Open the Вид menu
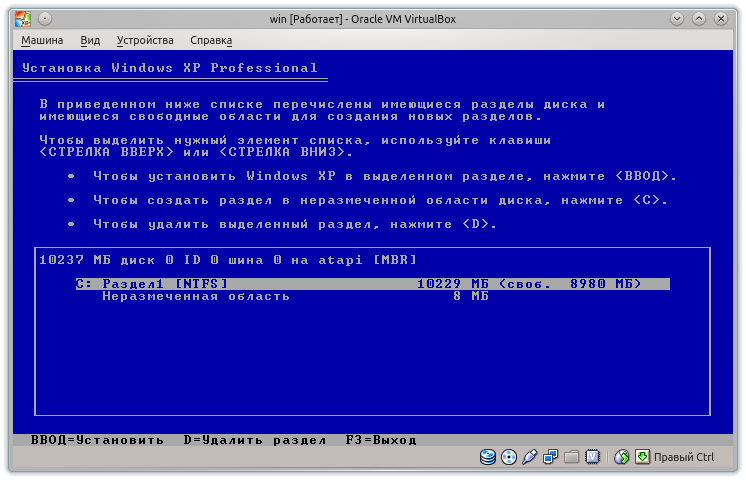 click(90, 40)
